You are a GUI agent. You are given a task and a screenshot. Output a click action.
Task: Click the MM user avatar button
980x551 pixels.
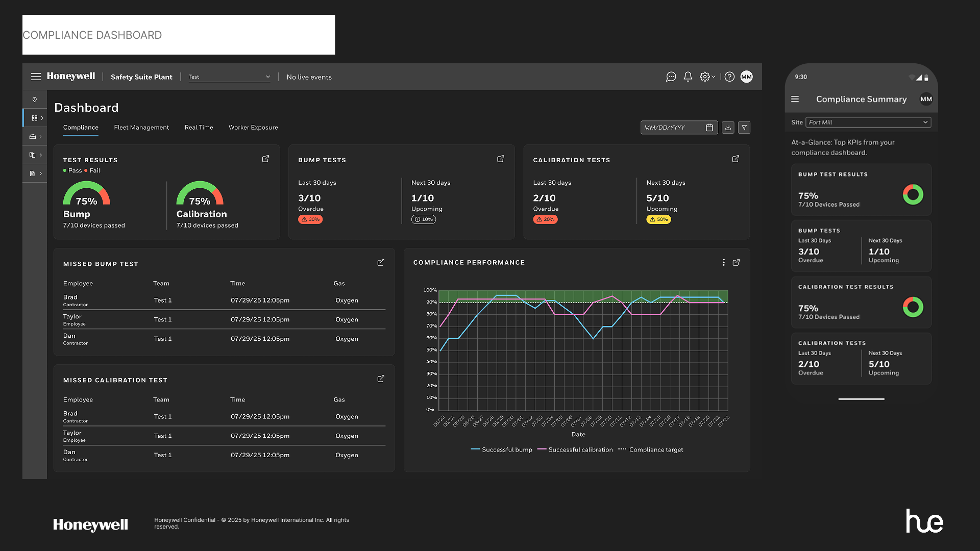coord(746,77)
